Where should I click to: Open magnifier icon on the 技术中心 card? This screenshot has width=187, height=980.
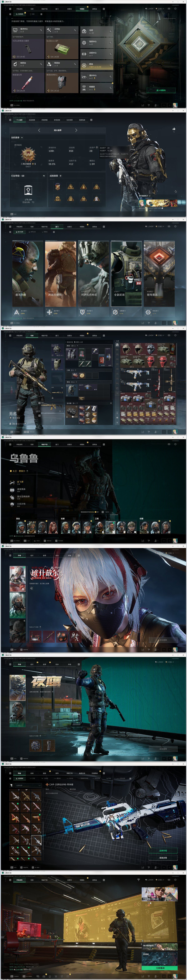41,30
